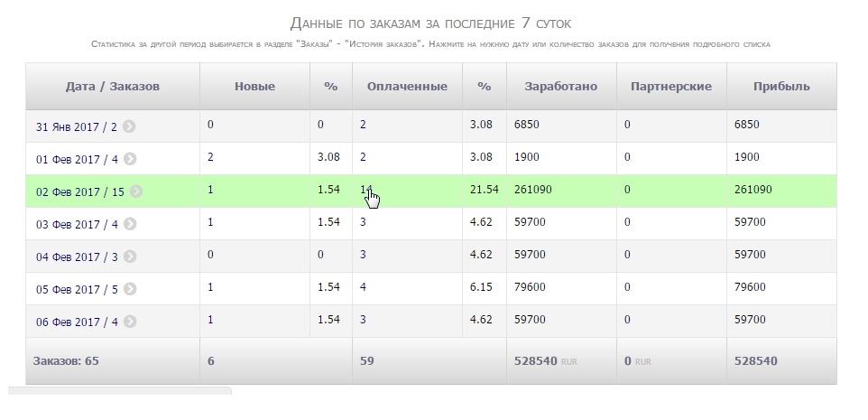Click arrow icon next to 01 Фев 2017
The width and height of the screenshot is (868, 420).
pyautogui.click(x=130, y=159)
